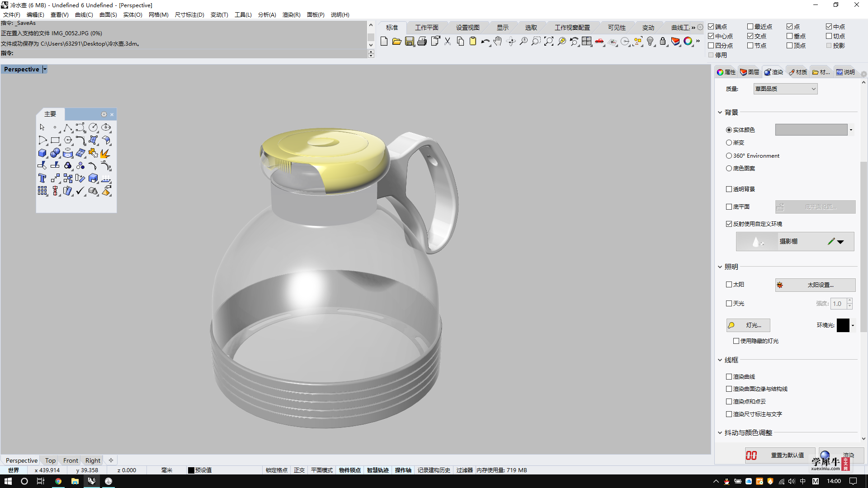
Task: Open the 曲面(S) menu
Action: [108, 15]
